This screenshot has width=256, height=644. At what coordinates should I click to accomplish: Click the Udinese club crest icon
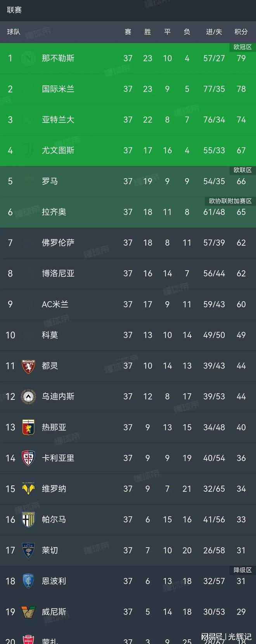(28, 396)
